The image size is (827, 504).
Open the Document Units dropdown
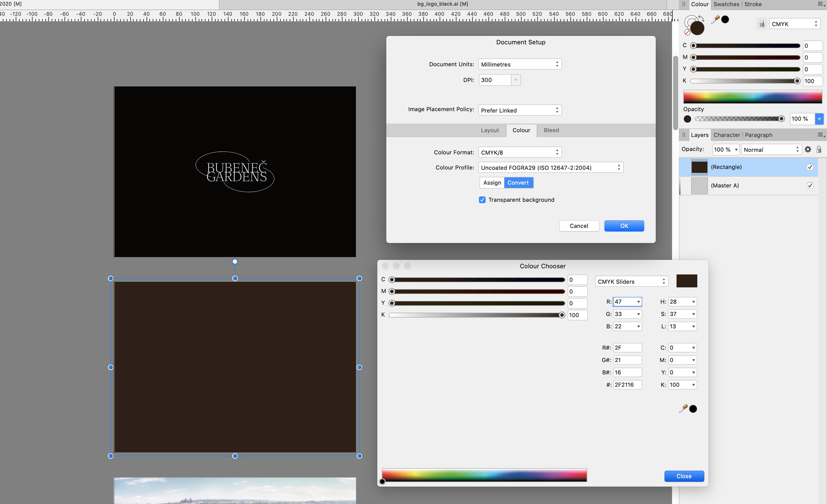tap(520, 64)
